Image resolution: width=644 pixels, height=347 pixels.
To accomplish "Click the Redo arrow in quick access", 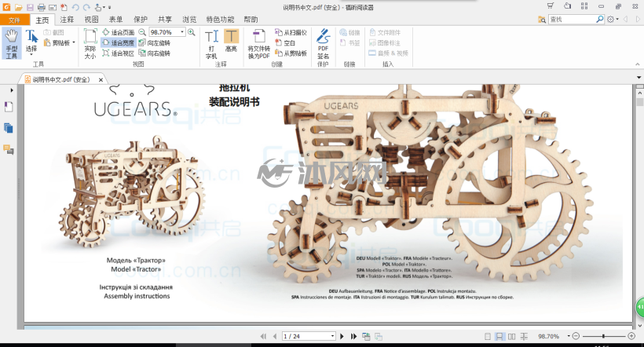I will click(x=86, y=7).
